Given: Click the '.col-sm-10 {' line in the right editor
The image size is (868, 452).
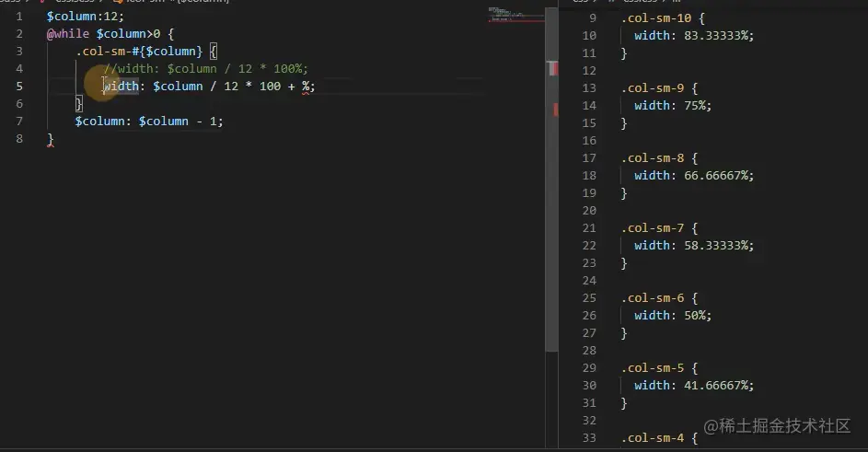Looking at the screenshot, I should point(663,18).
